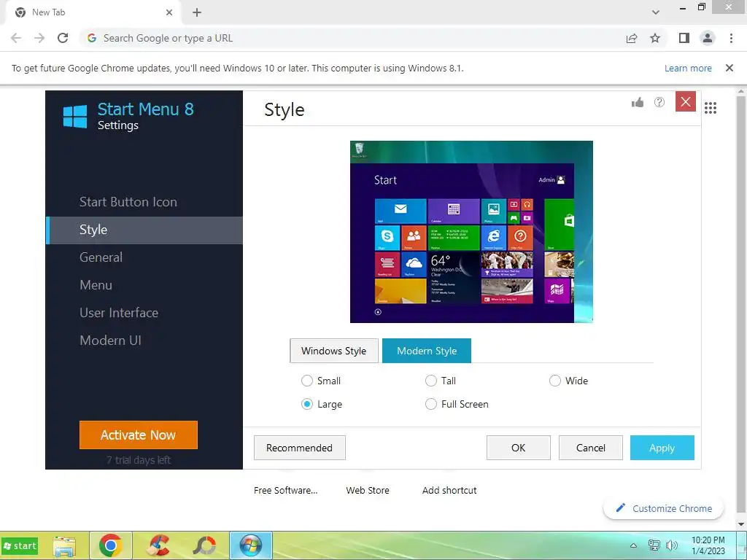Confirm with the OK button

(x=519, y=448)
